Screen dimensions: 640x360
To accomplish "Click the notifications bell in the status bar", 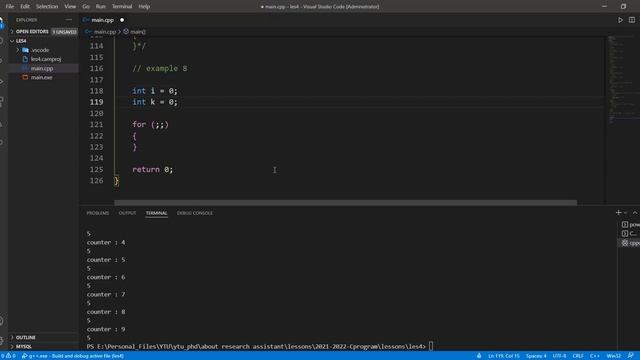I will click(x=631, y=356).
